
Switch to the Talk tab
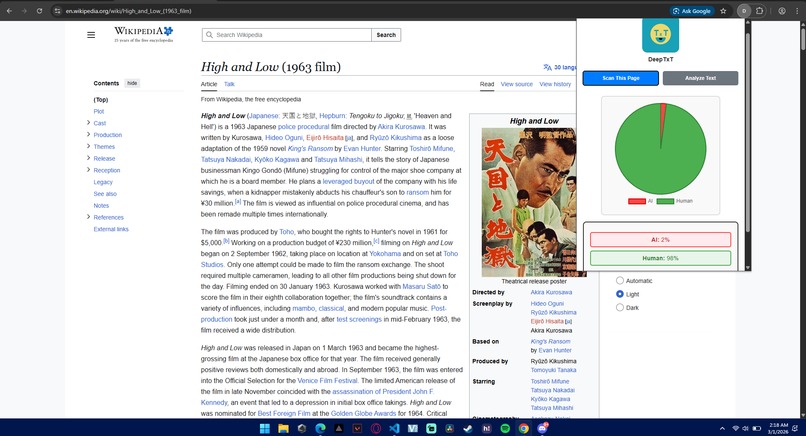[x=229, y=84]
